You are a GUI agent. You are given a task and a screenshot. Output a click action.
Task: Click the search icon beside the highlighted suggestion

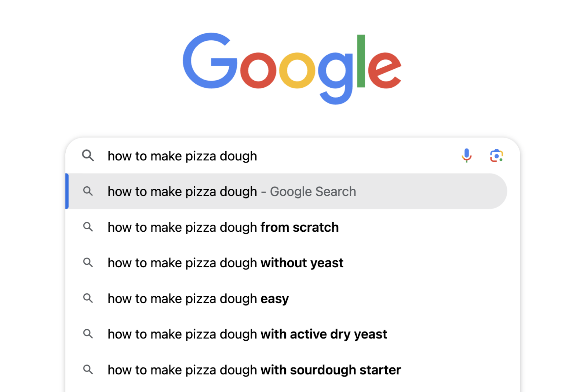pyautogui.click(x=88, y=191)
